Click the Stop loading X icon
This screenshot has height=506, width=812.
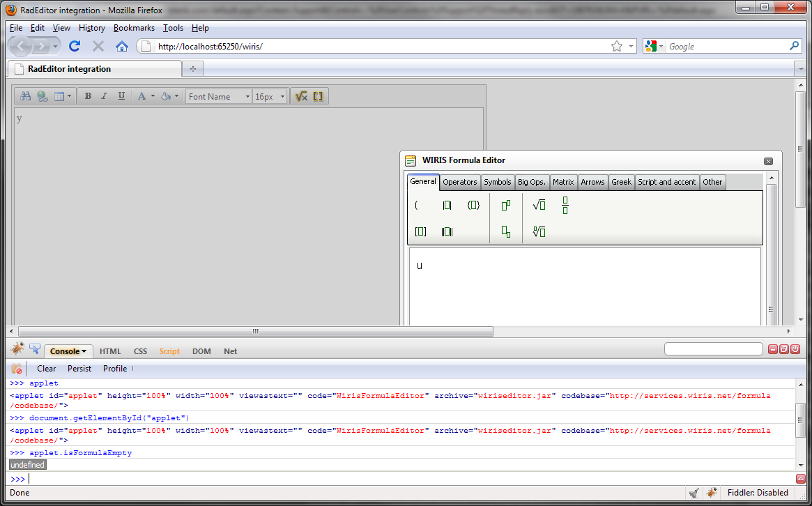(x=98, y=46)
